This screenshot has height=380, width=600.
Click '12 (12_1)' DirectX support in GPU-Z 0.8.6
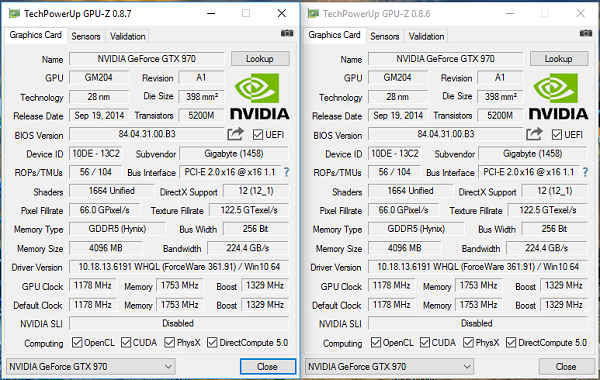554,191
